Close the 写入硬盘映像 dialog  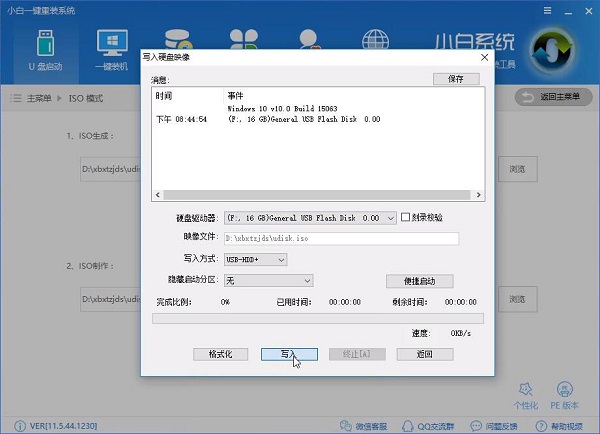(x=485, y=56)
